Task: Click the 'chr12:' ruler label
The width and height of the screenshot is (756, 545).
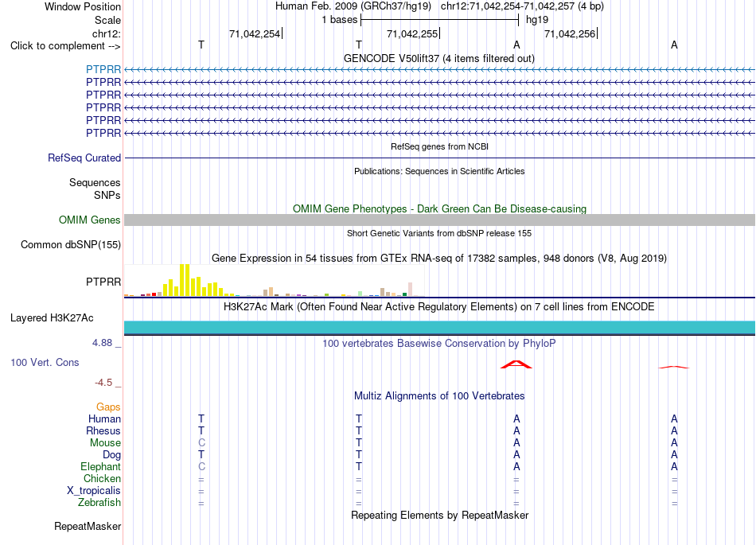Action: (106, 33)
